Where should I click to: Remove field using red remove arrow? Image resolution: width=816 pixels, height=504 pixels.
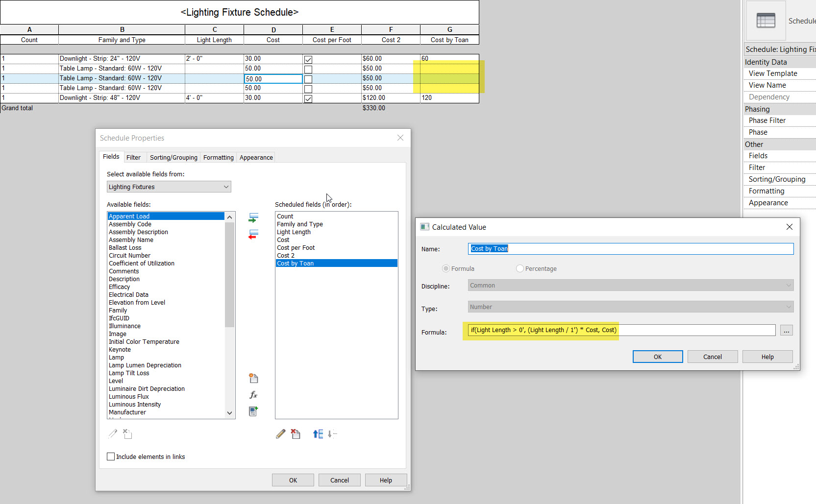[253, 235]
